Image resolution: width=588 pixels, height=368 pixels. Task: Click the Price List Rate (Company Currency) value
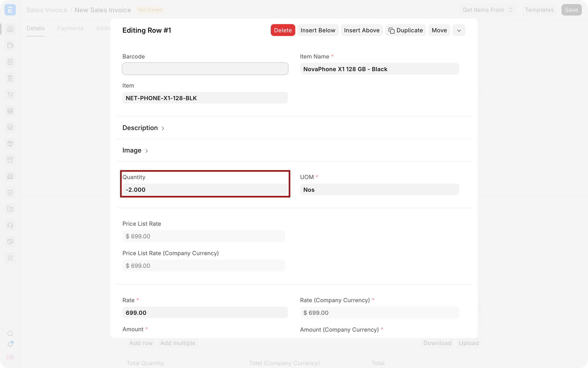[204, 266]
